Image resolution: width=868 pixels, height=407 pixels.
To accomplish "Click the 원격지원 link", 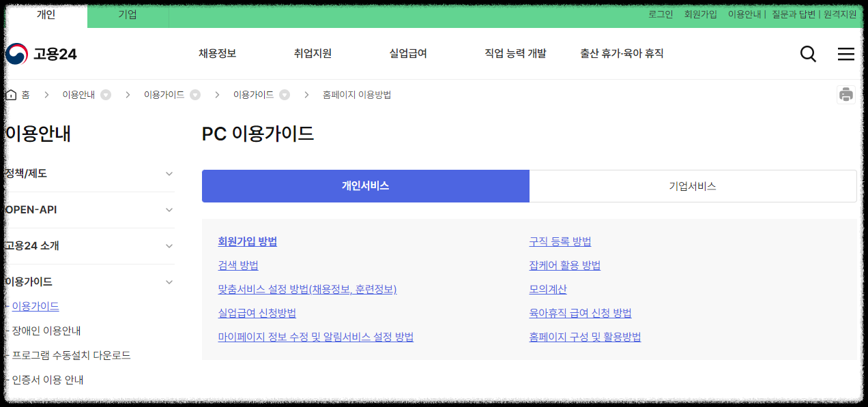I will [x=840, y=14].
